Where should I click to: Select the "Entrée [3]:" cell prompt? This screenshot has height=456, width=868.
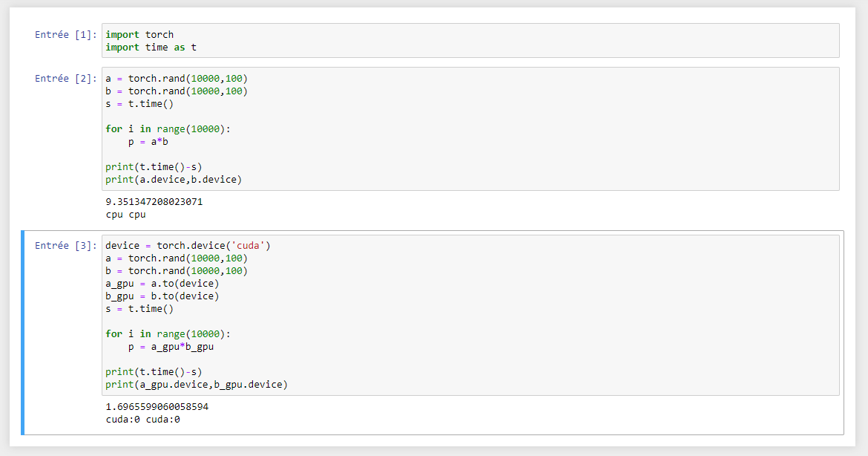pos(66,246)
